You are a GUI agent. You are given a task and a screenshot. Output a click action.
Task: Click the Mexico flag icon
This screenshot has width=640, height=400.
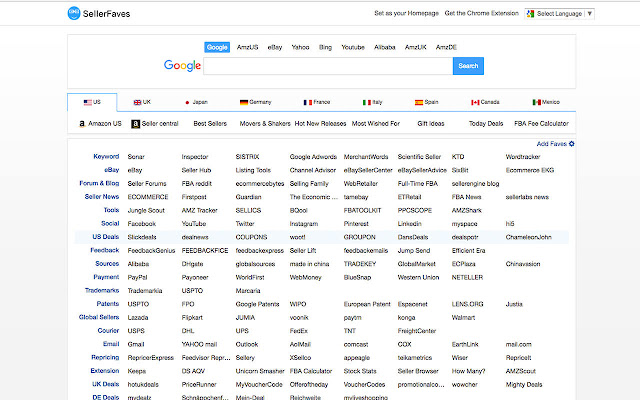point(537,102)
